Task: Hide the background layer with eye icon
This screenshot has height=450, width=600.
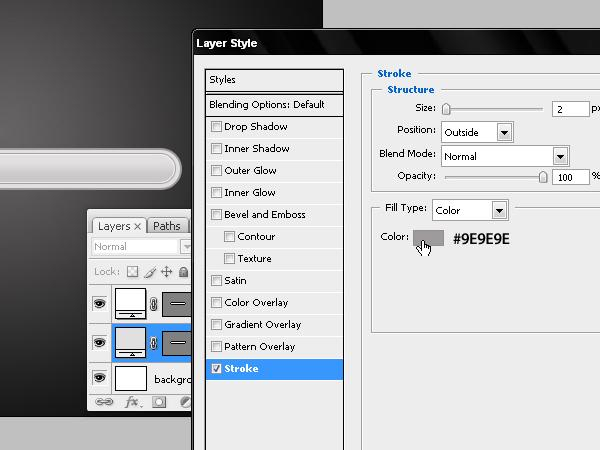Action: [x=99, y=378]
